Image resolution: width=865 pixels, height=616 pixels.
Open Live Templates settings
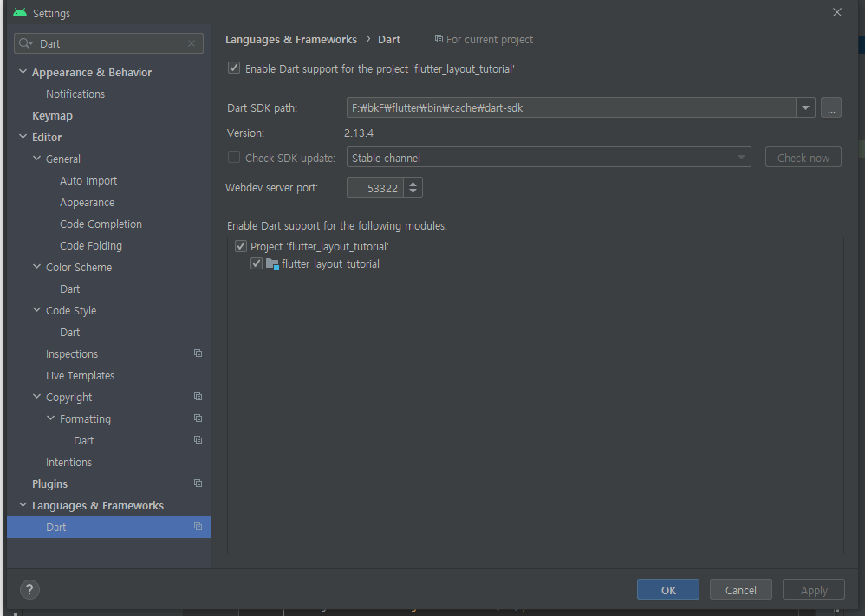click(80, 375)
